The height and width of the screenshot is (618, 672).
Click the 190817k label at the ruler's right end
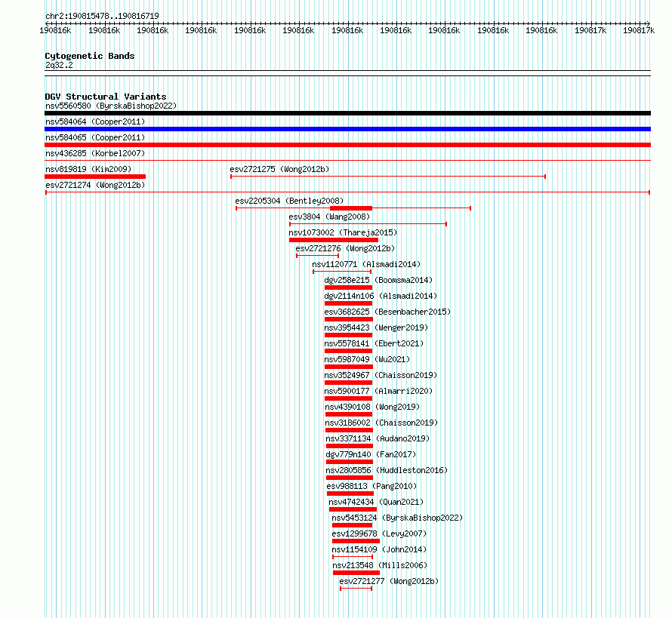[639, 30]
